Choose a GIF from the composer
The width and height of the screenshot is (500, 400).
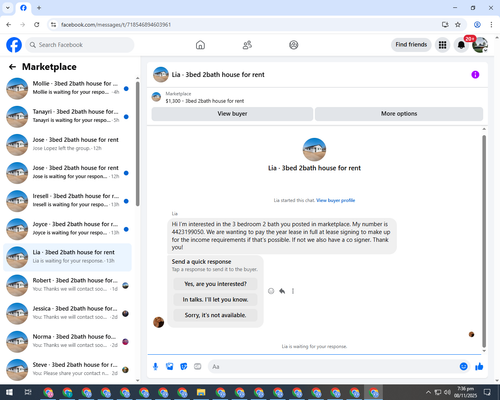198,367
